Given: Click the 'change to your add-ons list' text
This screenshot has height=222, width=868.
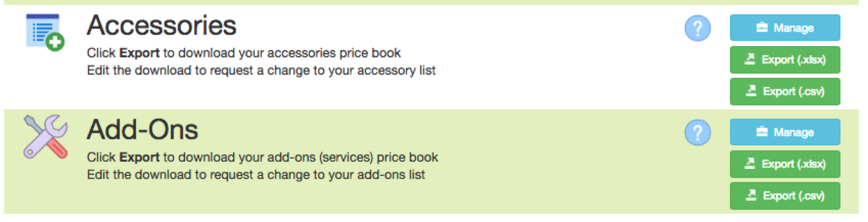Looking at the screenshot, I should click(x=346, y=175).
